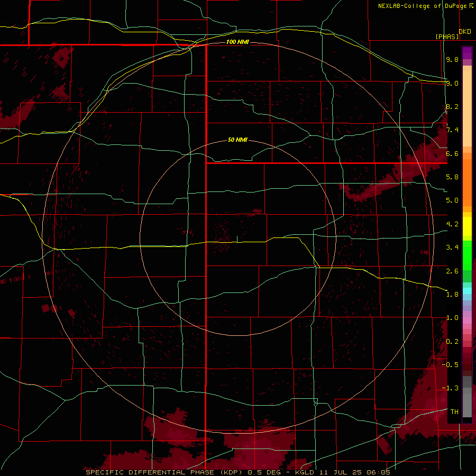The image size is (476, 476).
Task: Click the 0.5 DEG elevation text
Action: click(263, 472)
